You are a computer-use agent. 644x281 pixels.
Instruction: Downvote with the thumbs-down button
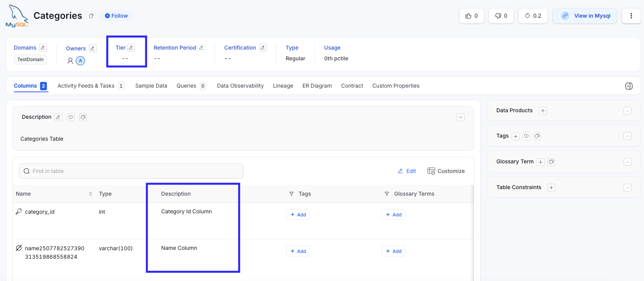[x=501, y=16]
